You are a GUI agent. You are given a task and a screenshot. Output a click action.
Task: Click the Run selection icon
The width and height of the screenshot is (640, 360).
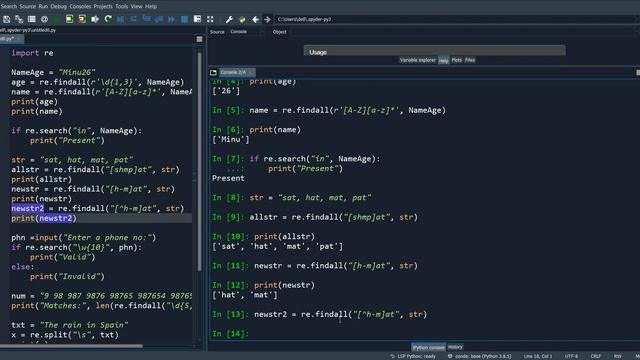[x=95, y=19]
